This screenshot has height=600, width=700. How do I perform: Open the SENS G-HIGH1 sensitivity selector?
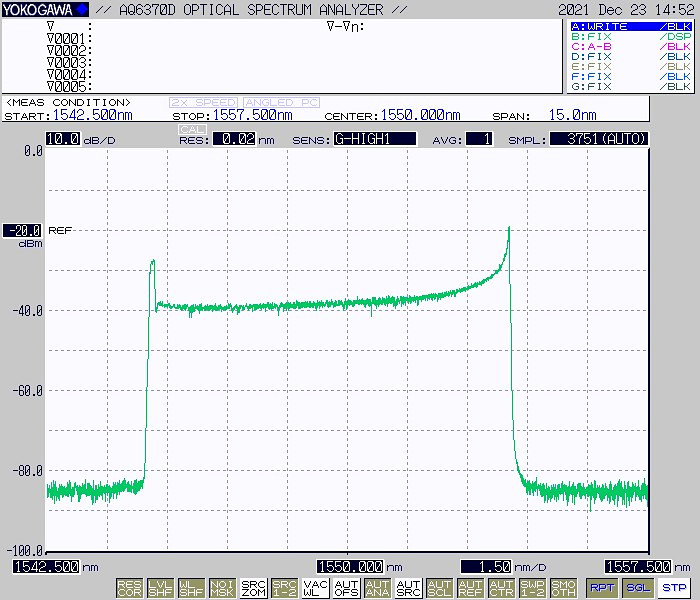pos(374,139)
